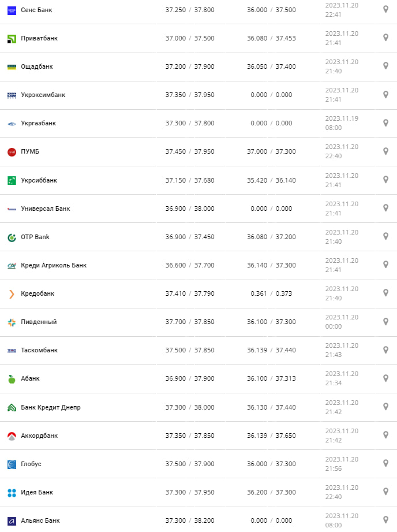The height and width of the screenshot is (532, 397).
Task: Click the ПУМБ red logo icon
Action: click(x=12, y=152)
